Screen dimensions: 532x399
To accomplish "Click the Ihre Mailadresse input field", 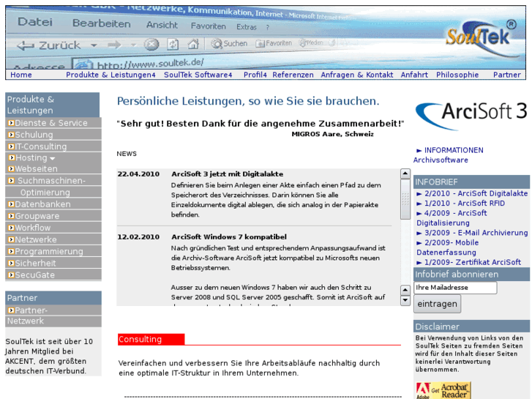I will 455,288.
